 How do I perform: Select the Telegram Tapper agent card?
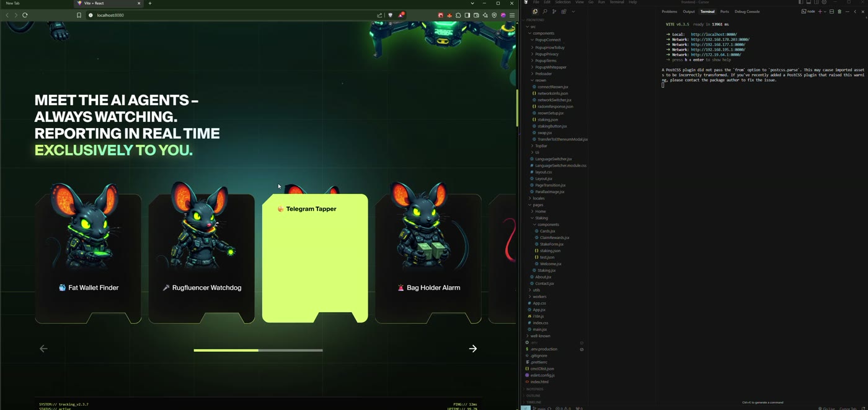315,258
